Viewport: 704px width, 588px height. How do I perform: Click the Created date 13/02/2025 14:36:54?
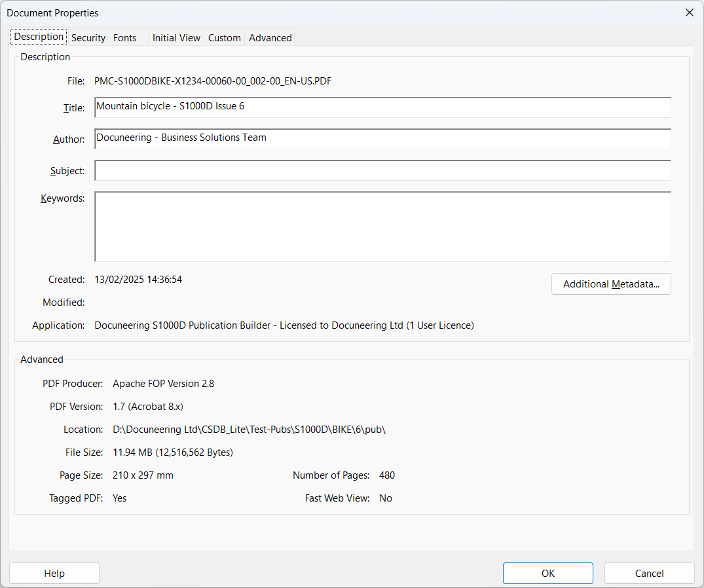pyautogui.click(x=138, y=280)
